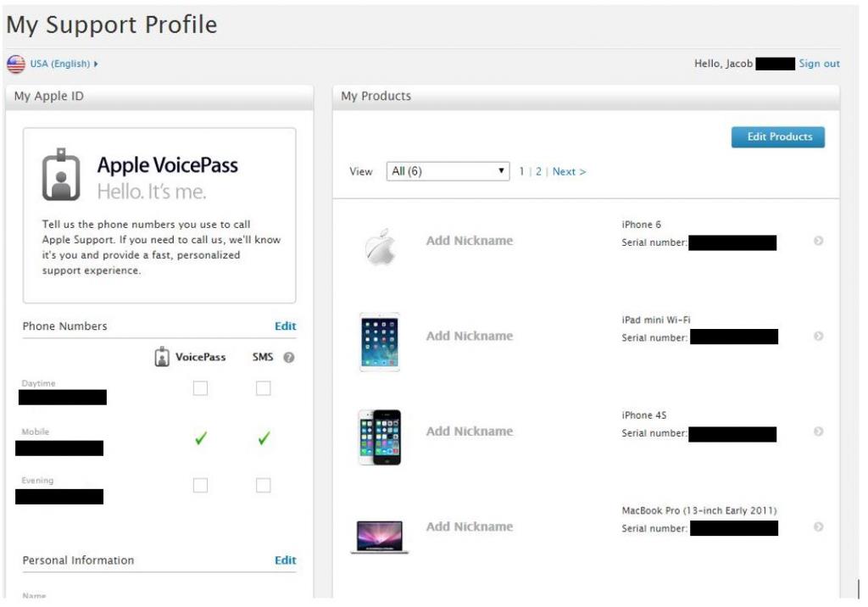The height and width of the screenshot is (607, 868).
Task: Enable VoicePass for the Daytime number
Action: tap(200, 388)
